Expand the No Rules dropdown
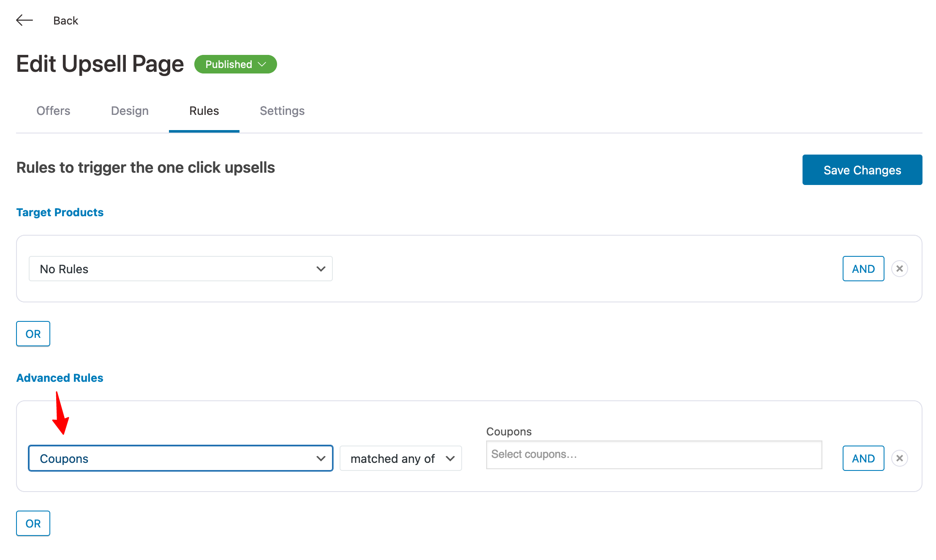The width and height of the screenshot is (936, 560). pyautogui.click(x=180, y=269)
